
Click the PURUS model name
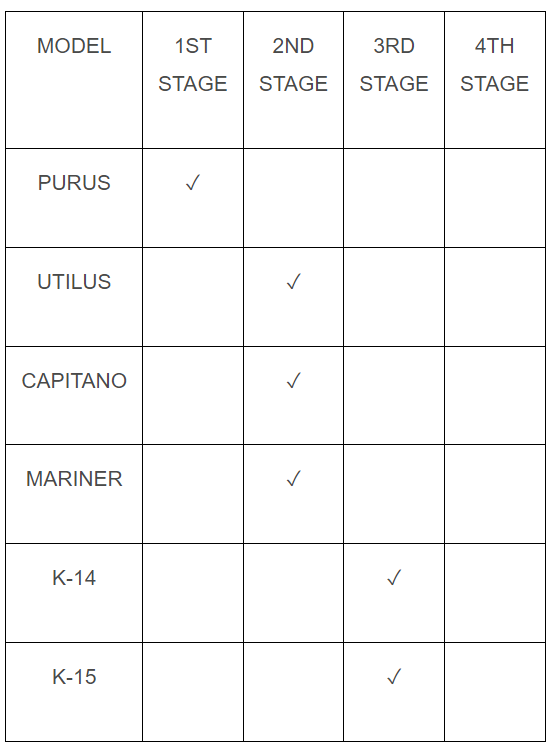(x=74, y=183)
